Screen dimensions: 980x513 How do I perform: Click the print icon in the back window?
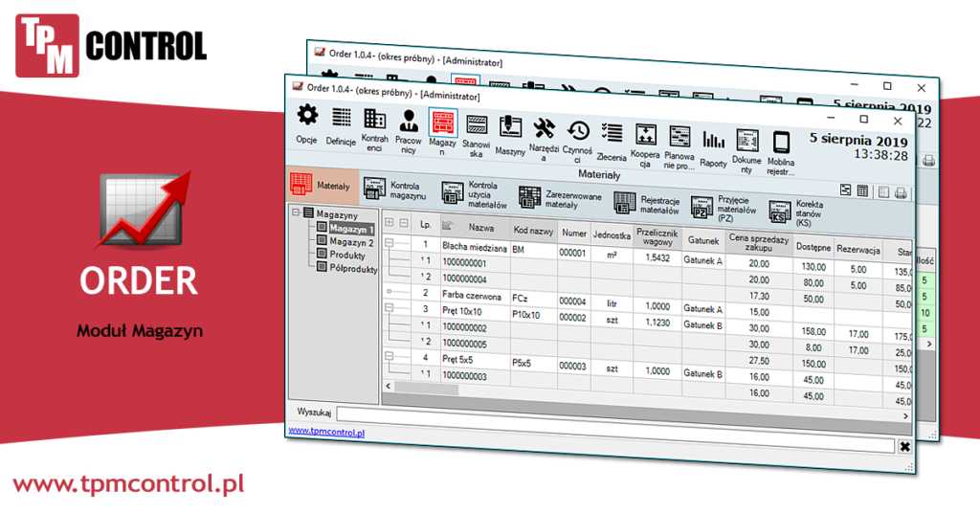tap(928, 161)
